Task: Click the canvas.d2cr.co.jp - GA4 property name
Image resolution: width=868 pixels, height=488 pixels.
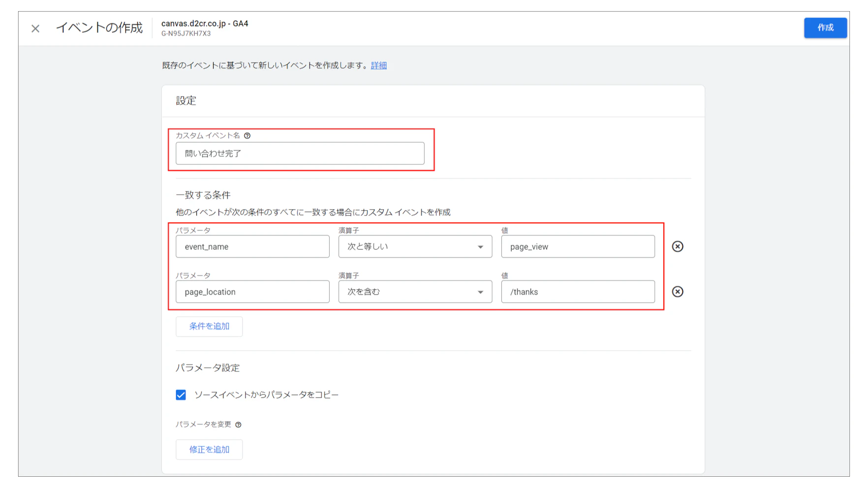Action: tap(205, 24)
